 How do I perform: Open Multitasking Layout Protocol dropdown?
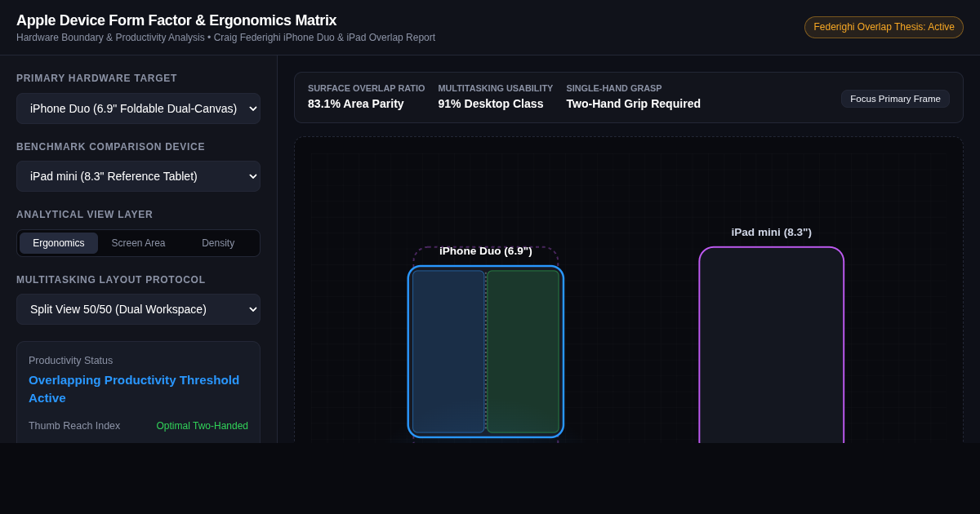point(138,309)
